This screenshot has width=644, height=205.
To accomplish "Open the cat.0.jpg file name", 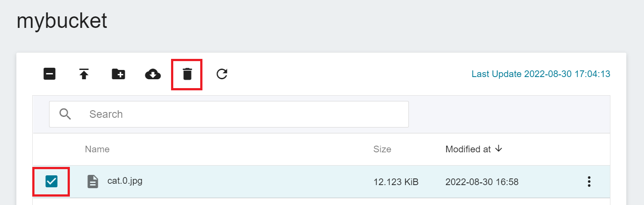I will point(125,181).
